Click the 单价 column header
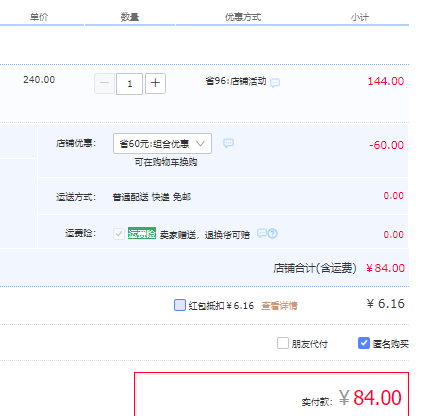This screenshot has width=426, height=416. coord(39,17)
